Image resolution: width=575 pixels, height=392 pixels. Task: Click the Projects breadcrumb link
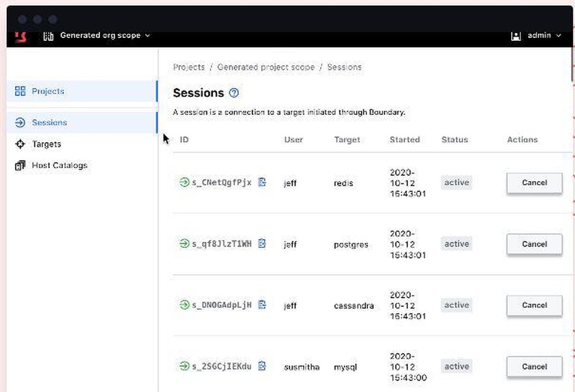click(189, 67)
